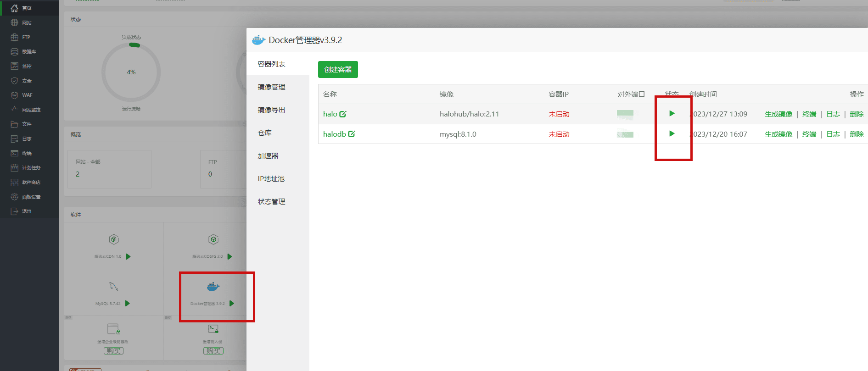The height and width of the screenshot is (371, 868).
Task: Click the 腾讯云COSFS 2.0 cube icon
Action: (213, 239)
